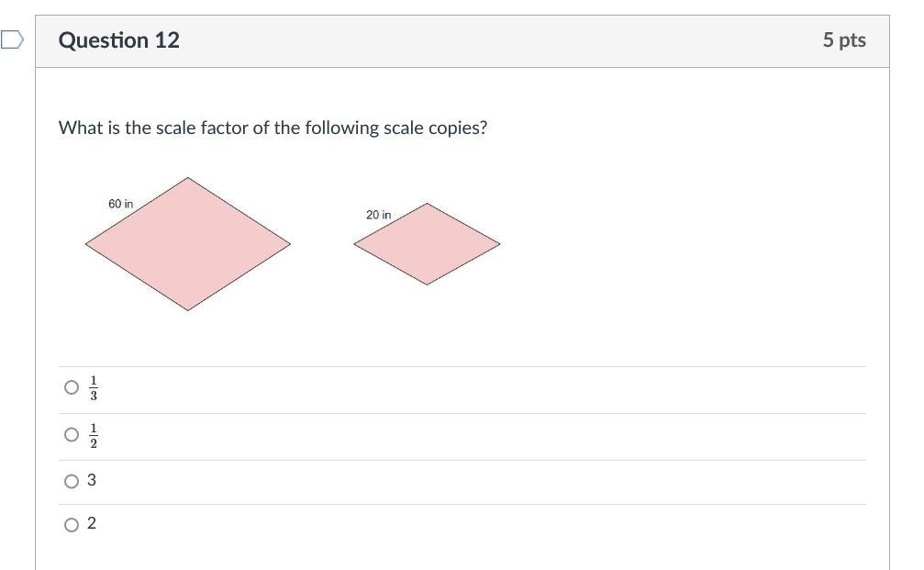Click the "Question 12" heading

(x=119, y=40)
